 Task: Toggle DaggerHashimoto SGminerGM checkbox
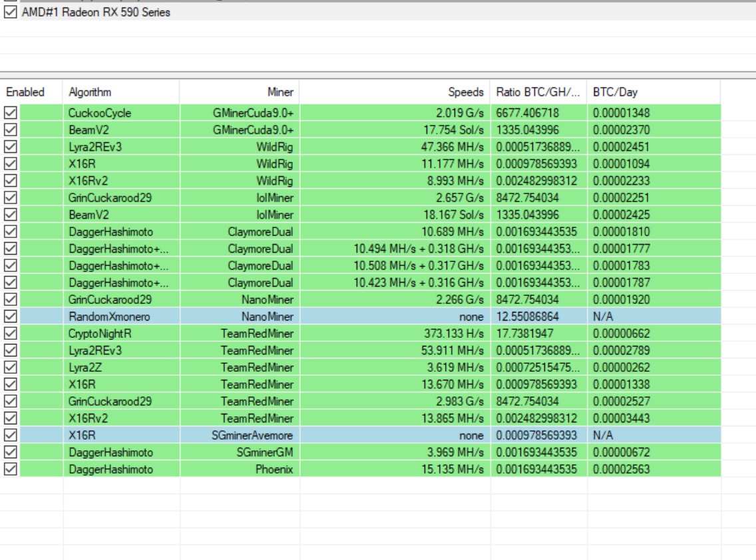click(10, 452)
